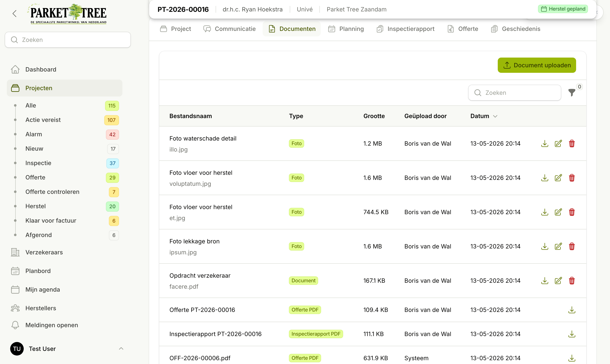Open Projecten in sidebar
The image size is (610, 364).
[x=65, y=88]
